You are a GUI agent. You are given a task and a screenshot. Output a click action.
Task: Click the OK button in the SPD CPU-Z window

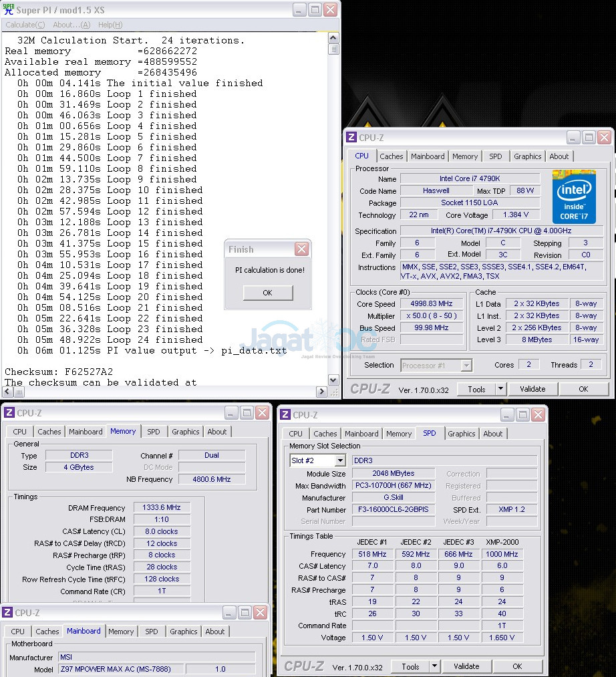517,666
